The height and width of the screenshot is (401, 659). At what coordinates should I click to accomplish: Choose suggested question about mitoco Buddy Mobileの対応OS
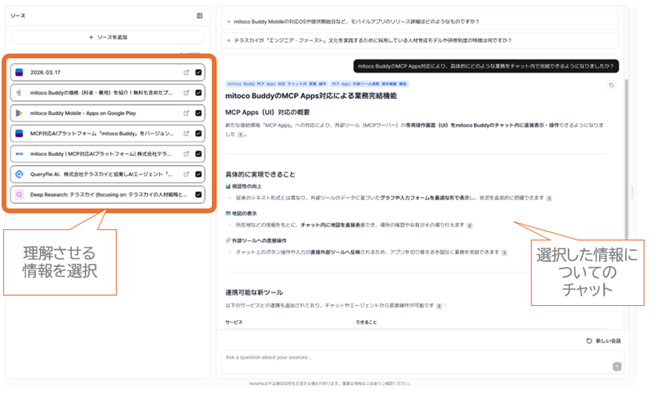[419, 21]
